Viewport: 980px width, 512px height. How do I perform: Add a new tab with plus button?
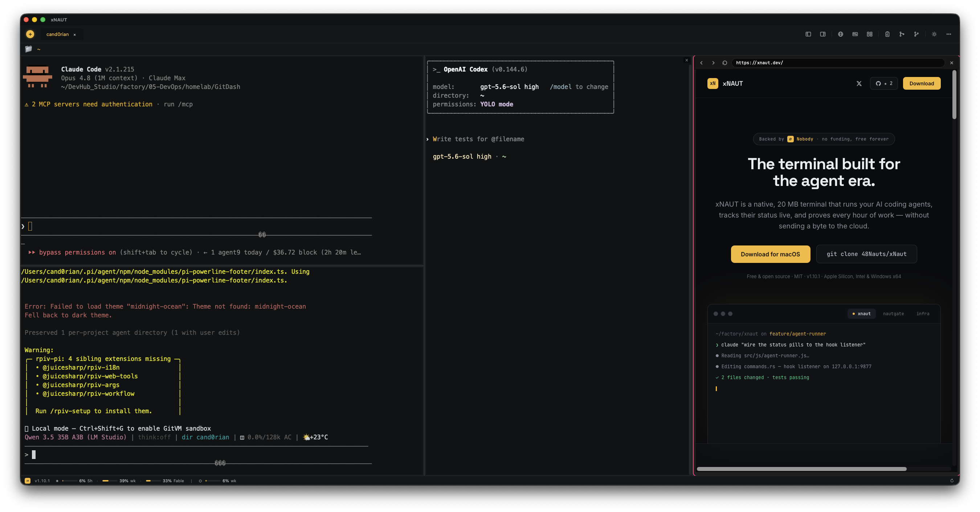[x=30, y=34]
